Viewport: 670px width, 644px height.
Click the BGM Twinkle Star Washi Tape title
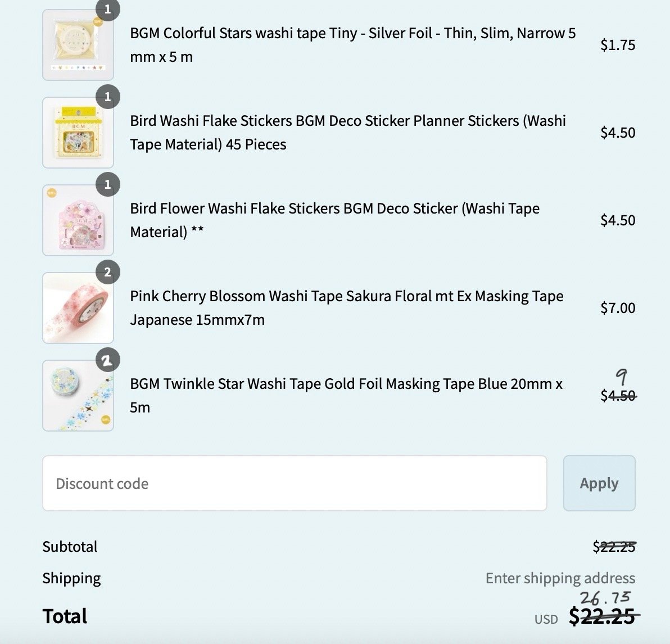pyautogui.click(x=346, y=396)
